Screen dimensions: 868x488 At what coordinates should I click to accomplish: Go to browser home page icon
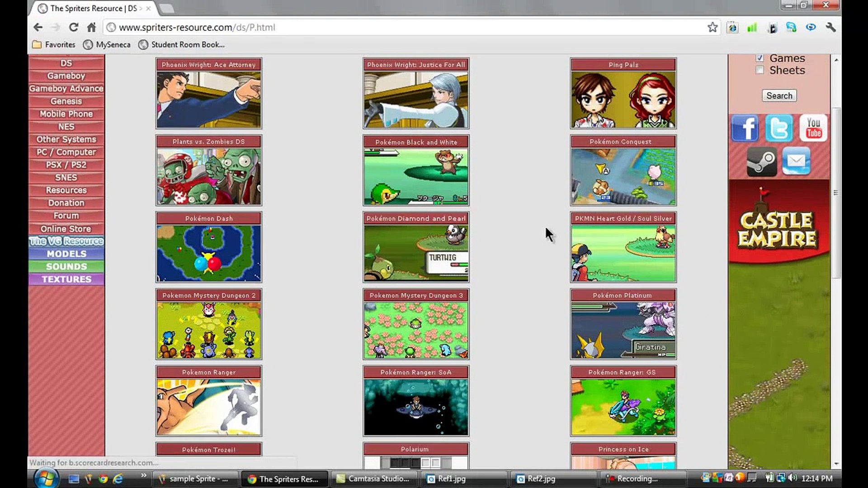[91, 28]
